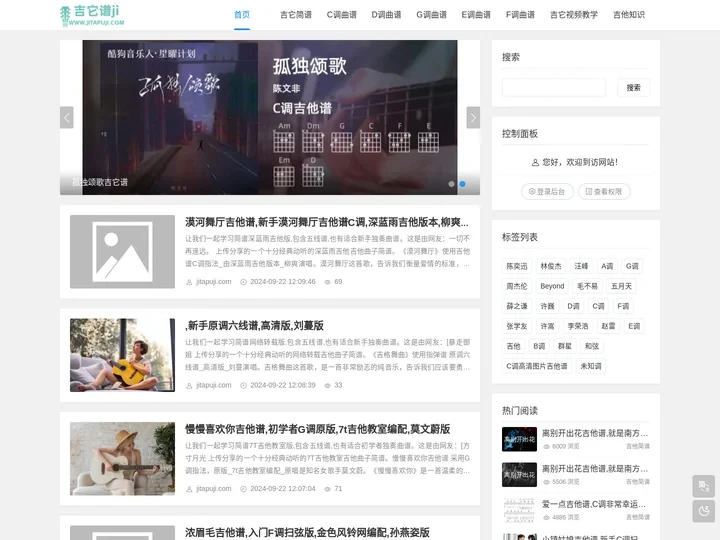Select the 周杰伦 tag
This screenshot has width=720, height=540.
coord(517,286)
